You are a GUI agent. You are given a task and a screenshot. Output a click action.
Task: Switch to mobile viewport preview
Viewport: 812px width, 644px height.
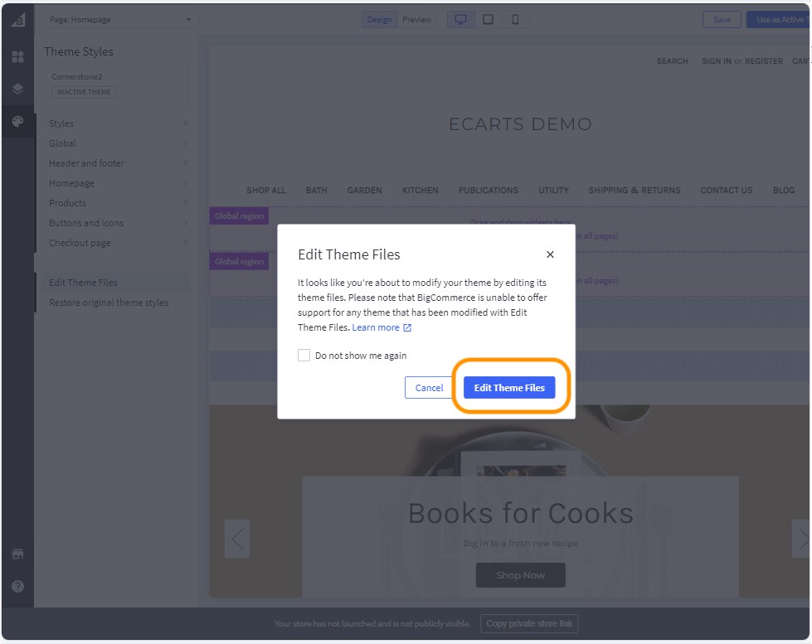pyautogui.click(x=513, y=18)
